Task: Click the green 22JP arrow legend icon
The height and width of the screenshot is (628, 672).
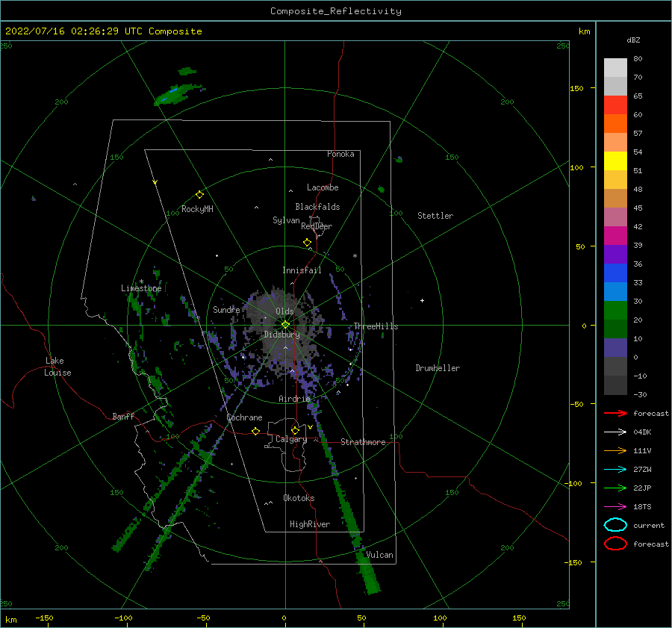Action: [615, 488]
